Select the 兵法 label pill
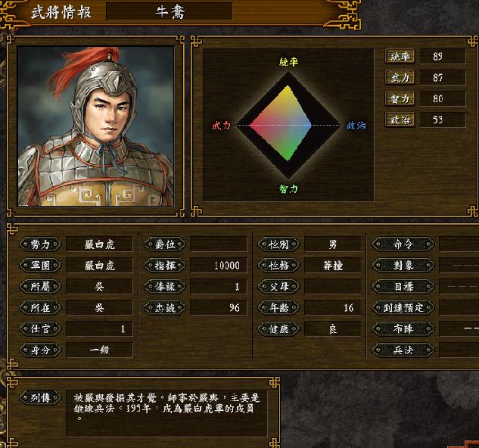Image resolution: width=479 pixels, height=448 pixels. (x=403, y=350)
